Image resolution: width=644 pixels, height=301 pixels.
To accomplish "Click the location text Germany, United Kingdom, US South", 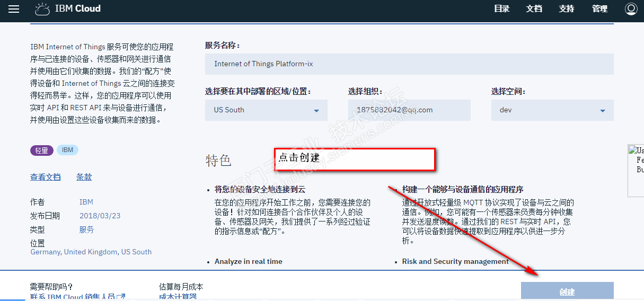I will point(91,252).
